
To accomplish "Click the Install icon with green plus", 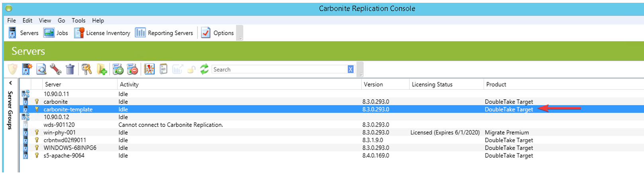I will coord(118,69).
